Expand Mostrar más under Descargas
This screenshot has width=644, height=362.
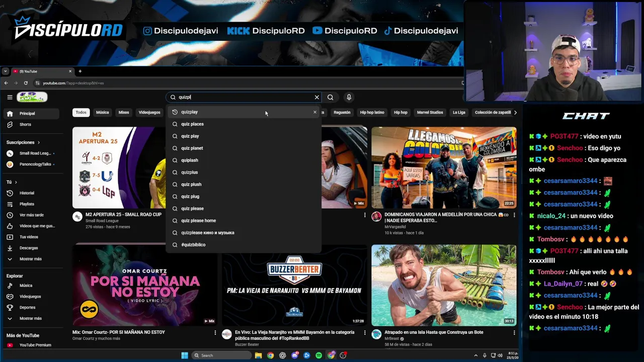tap(30, 259)
